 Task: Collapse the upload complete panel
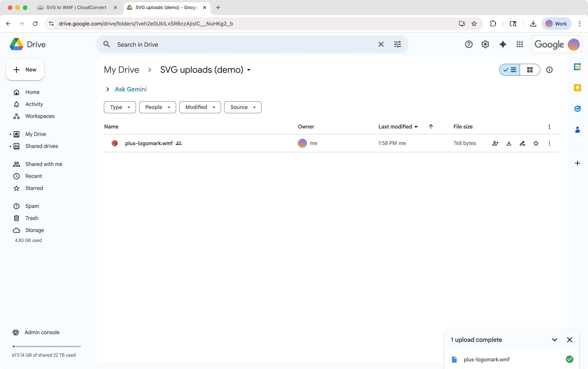[x=555, y=340]
